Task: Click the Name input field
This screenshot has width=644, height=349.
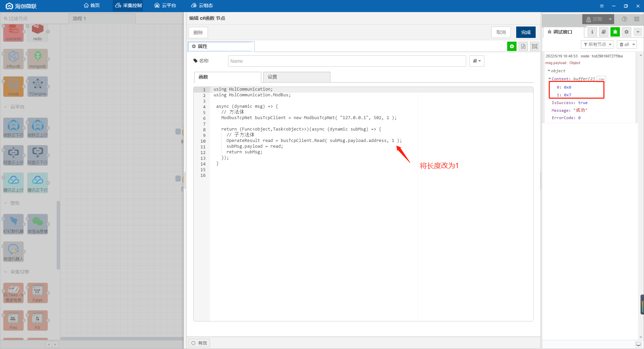Action: click(x=347, y=61)
